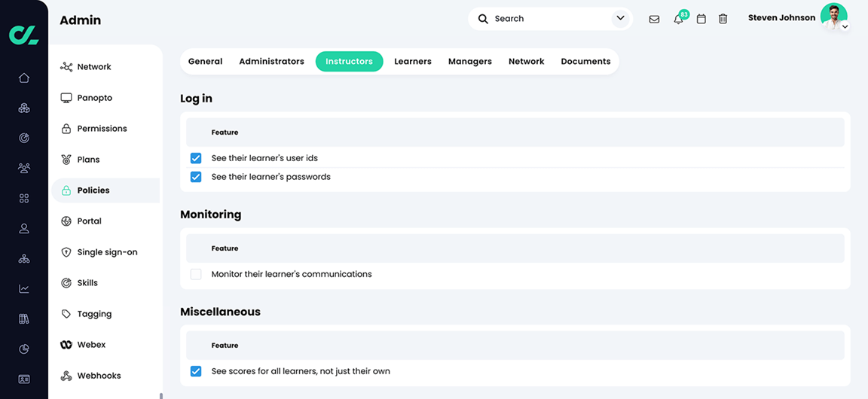Viewport: 868px width, 399px height.
Task: Click the Monitoring section heading
Action: [x=210, y=214]
